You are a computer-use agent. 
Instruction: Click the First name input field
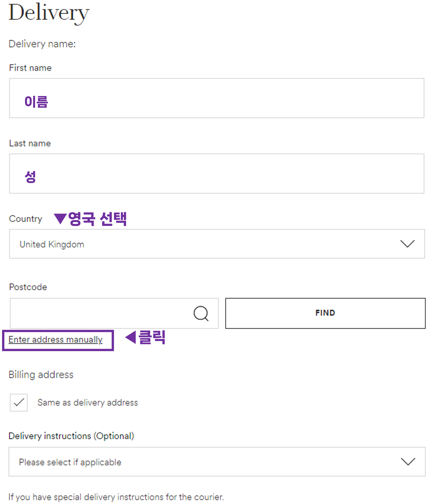[x=217, y=98]
